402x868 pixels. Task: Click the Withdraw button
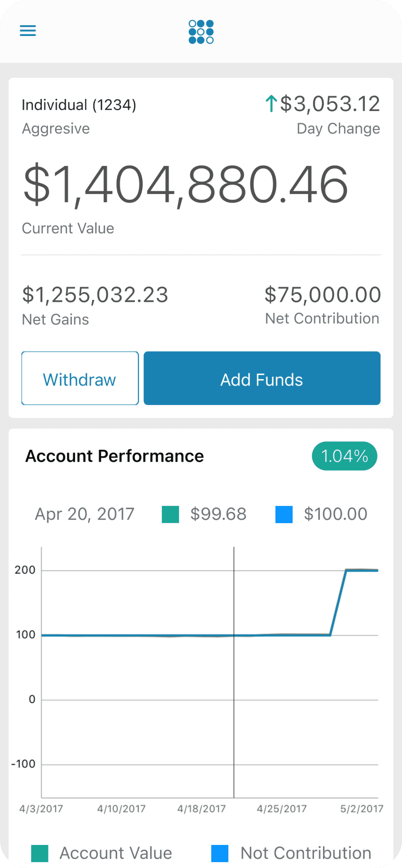click(80, 378)
